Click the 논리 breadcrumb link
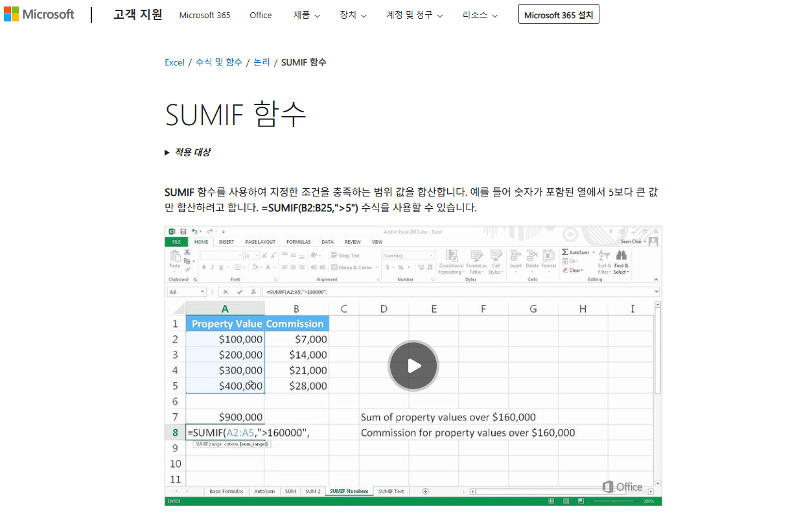 pyautogui.click(x=262, y=62)
